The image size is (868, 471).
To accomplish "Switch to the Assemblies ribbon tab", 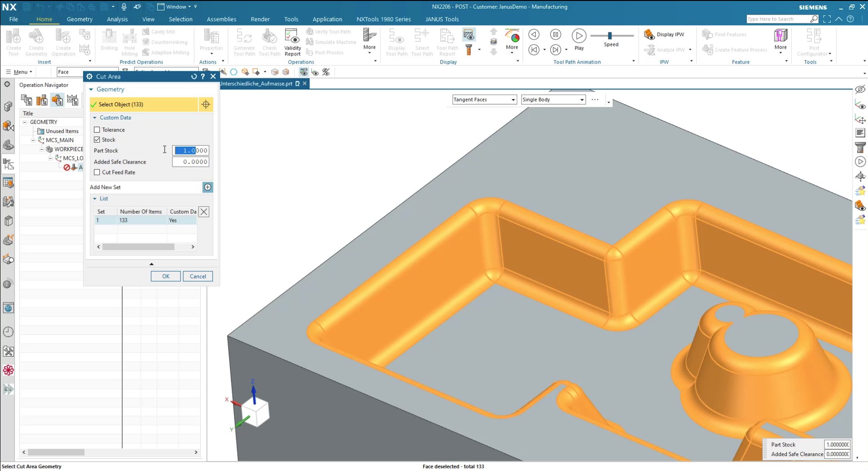I will pyautogui.click(x=222, y=19).
